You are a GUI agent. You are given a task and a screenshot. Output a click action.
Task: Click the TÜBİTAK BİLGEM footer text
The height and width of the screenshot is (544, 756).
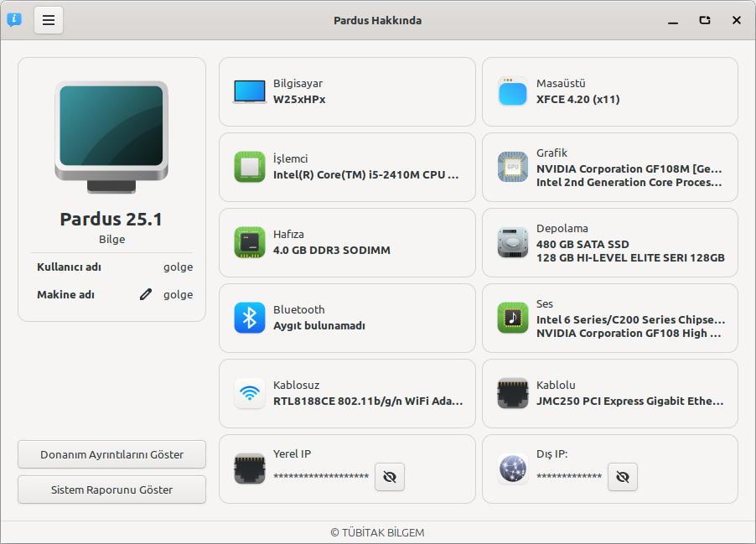click(x=377, y=532)
